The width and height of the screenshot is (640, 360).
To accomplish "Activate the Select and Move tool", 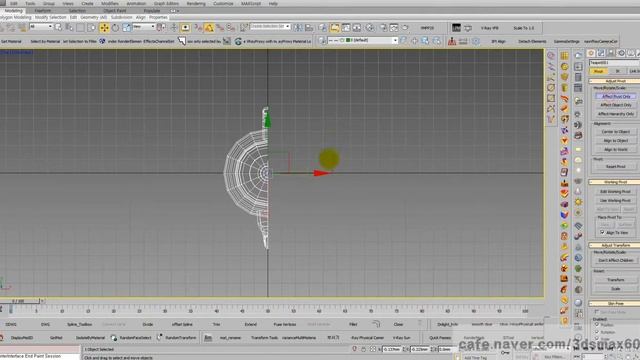I will (x=104, y=28).
